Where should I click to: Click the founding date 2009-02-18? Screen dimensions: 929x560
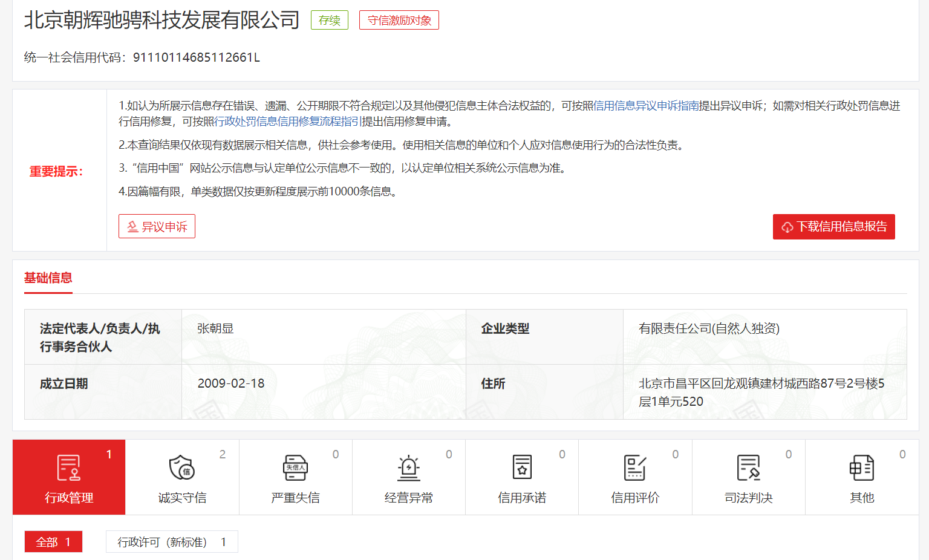pyautogui.click(x=231, y=383)
